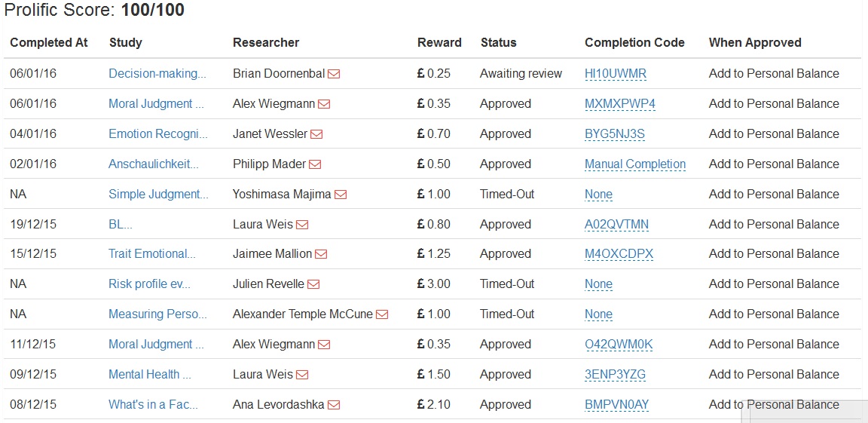Image resolution: width=868 pixels, height=423 pixels.
Task: Open the Decision-making study link
Action: click(x=157, y=73)
